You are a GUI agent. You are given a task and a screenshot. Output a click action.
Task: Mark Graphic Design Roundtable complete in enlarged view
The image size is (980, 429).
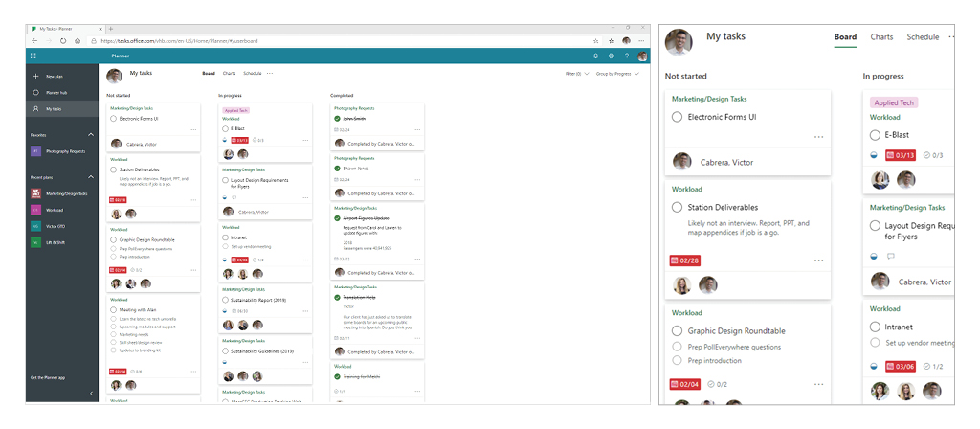[677, 330]
